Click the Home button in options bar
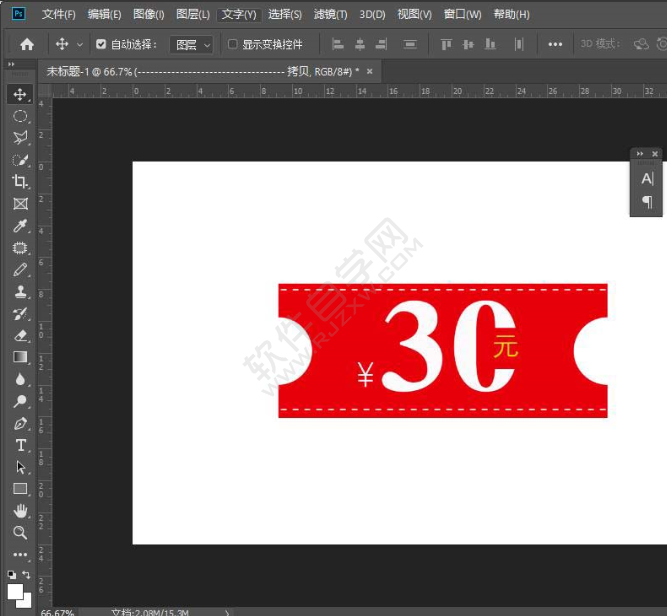This screenshot has width=667, height=616. pos(27,45)
